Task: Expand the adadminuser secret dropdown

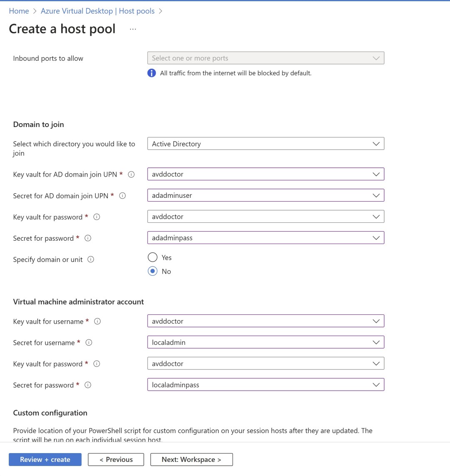Action: 265,195
